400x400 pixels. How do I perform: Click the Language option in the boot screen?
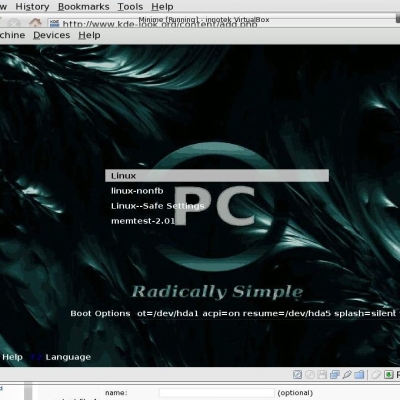click(68, 357)
